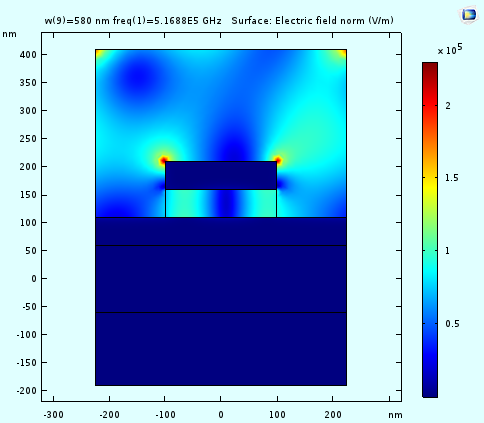
Task: Click the yellow hotspot at the top-left domain corner
Action: (x=99, y=53)
